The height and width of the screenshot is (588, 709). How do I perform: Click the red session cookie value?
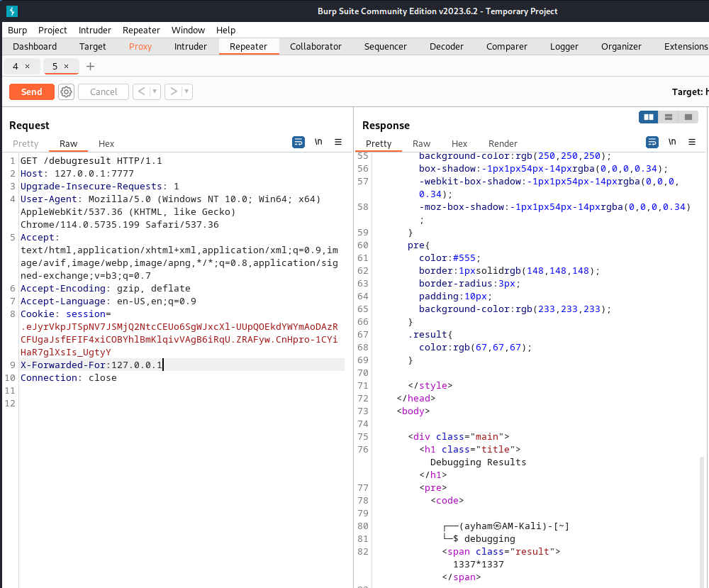pyautogui.click(x=179, y=339)
